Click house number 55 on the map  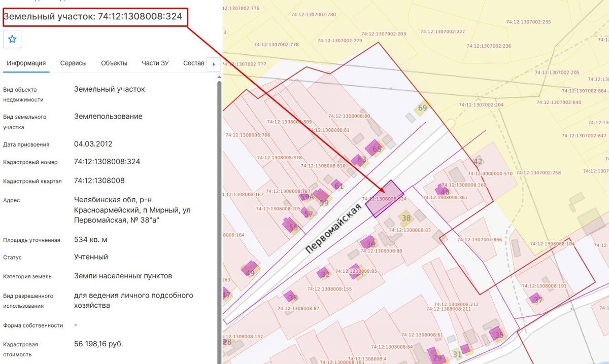tap(293, 228)
